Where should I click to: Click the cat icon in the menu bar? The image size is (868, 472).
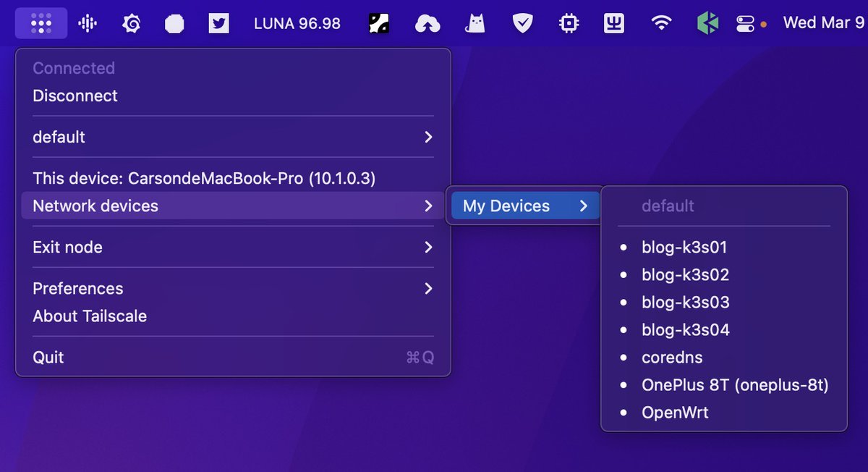click(x=475, y=24)
